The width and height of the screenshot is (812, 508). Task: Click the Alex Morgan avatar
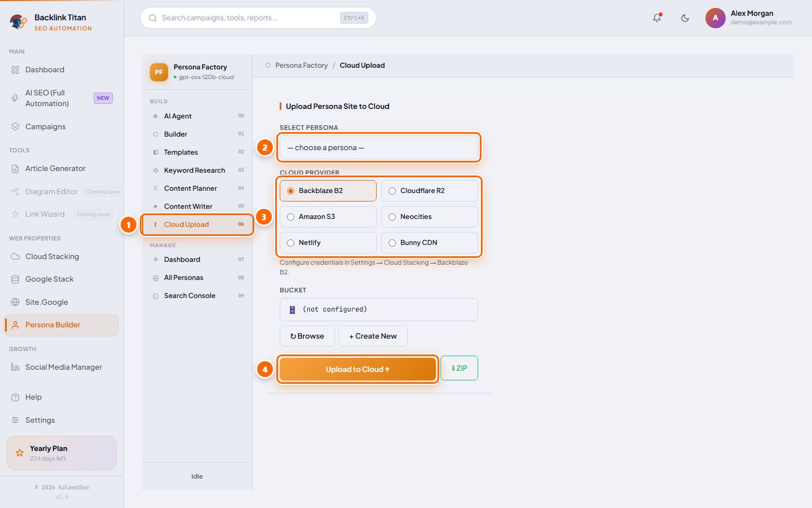pyautogui.click(x=716, y=18)
